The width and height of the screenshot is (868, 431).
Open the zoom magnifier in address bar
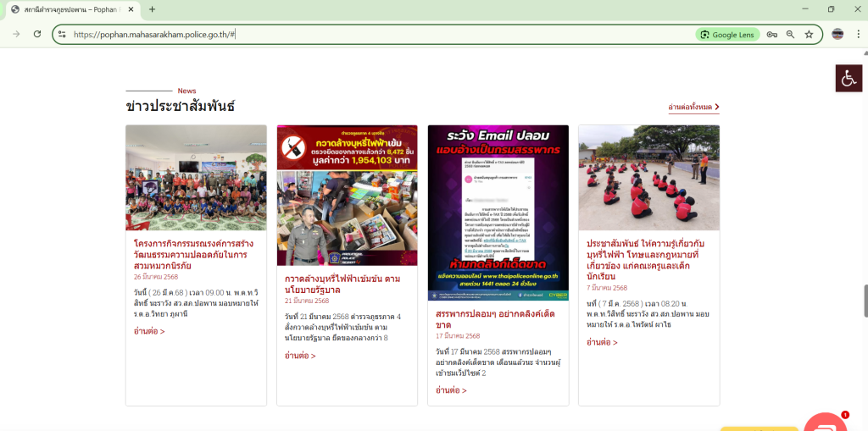tap(790, 35)
